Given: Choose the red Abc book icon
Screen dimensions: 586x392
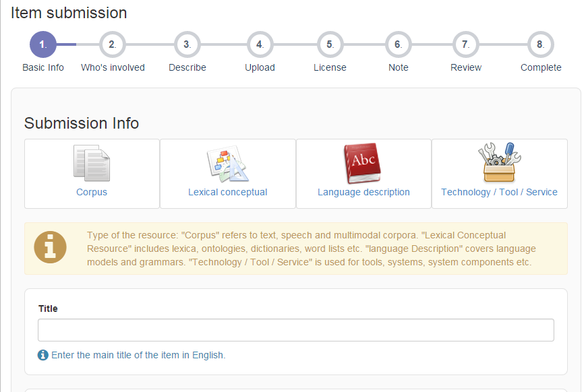Looking at the screenshot, I should click(x=363, y=164).
